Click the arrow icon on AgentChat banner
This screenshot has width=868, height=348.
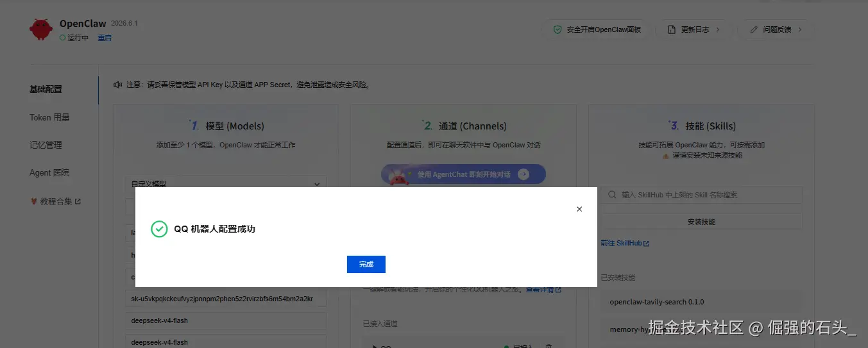point(523,174)
